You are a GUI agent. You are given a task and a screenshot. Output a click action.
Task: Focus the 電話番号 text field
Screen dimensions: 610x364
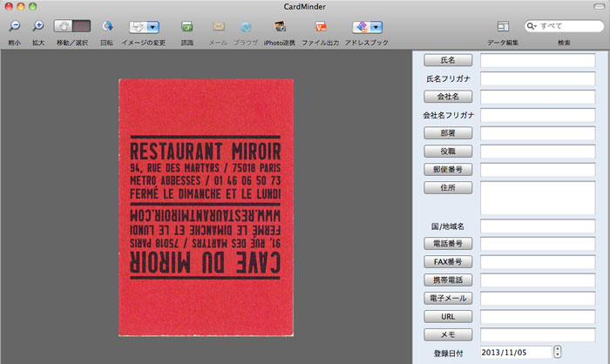538,244
